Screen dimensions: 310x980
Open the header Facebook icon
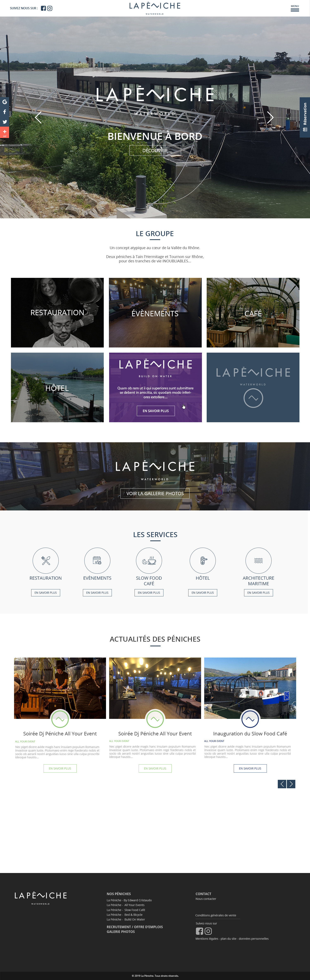tap(43, 8)
